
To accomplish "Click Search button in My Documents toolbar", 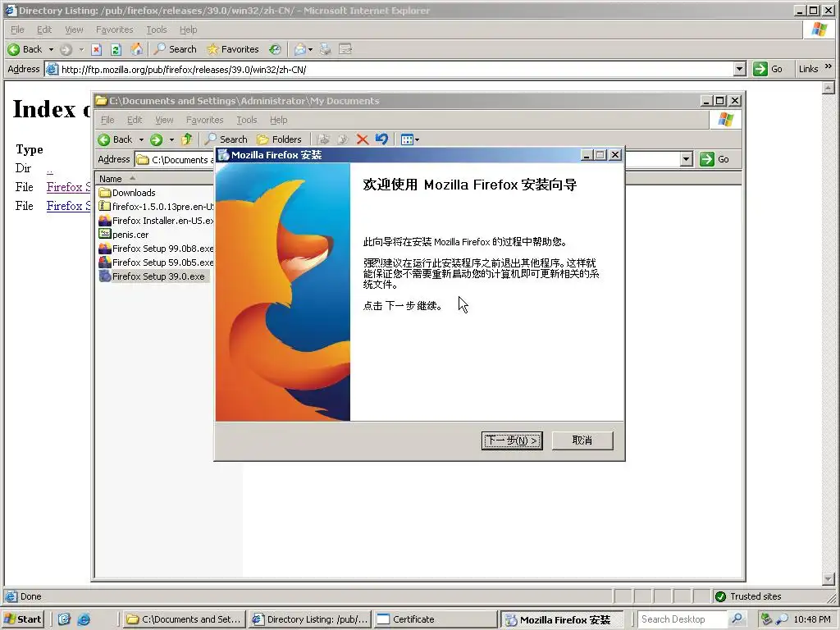I will tap(226, 139).
